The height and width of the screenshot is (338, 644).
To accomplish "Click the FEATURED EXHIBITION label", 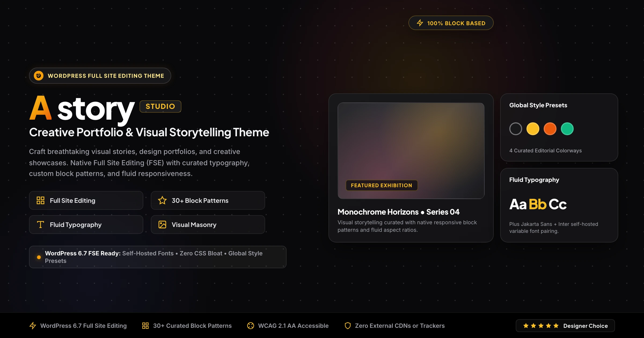I will 382,185.
